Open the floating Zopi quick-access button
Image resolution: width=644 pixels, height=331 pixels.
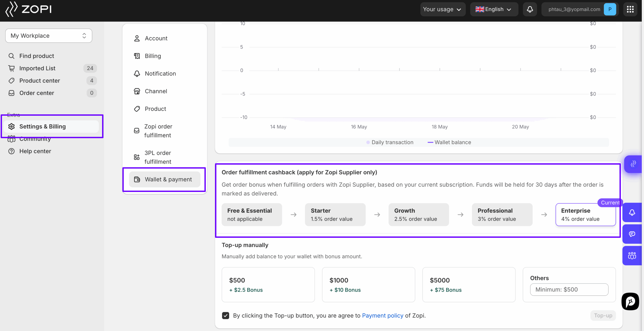[633, 164]
